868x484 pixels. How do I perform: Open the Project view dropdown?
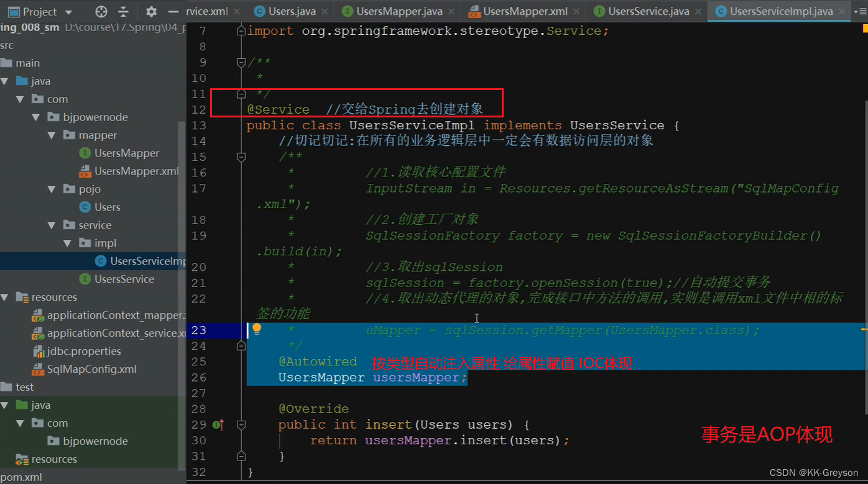(68, 12)
